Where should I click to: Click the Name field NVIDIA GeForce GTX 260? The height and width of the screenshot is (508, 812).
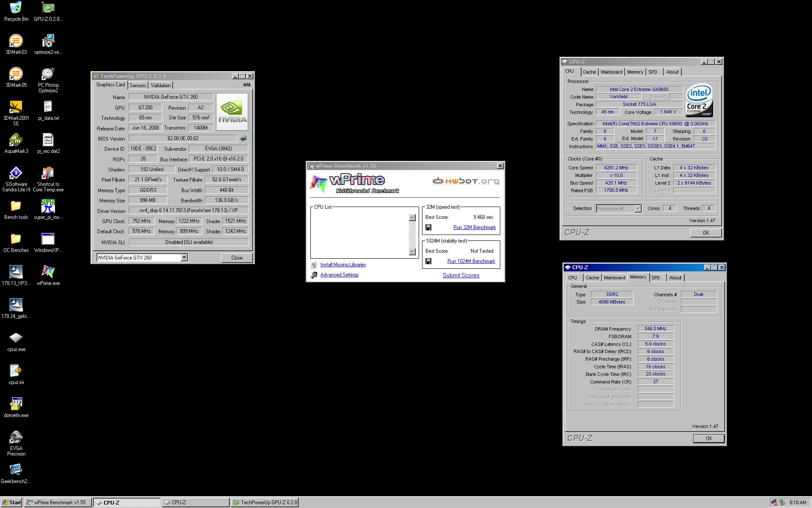coord(171,97)
